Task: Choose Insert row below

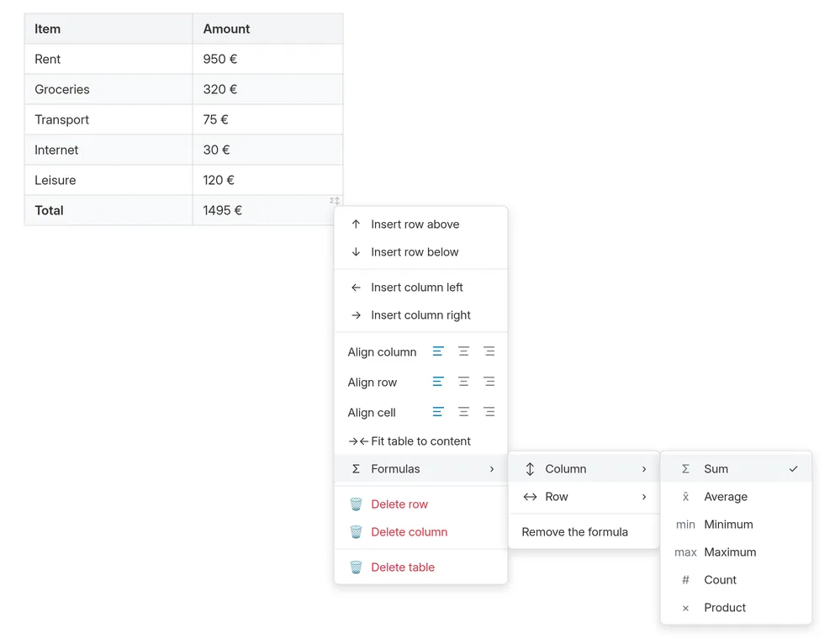Action: click(x=420, y=251)
